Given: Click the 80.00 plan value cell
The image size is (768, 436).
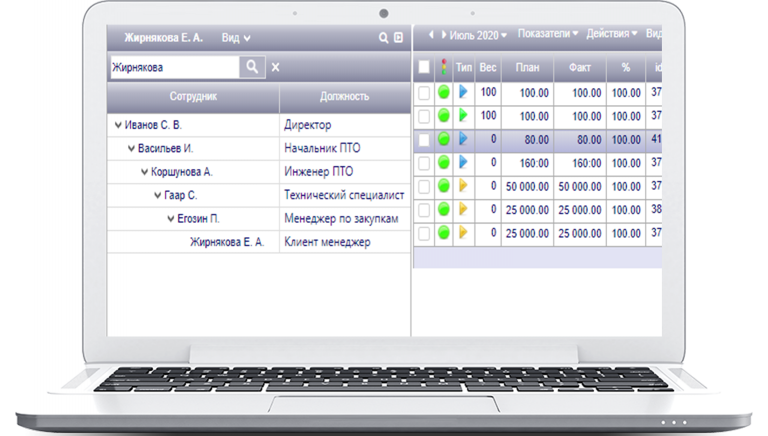Looking at the screenshot, I should pyautogui.click(x=528, y=140).
